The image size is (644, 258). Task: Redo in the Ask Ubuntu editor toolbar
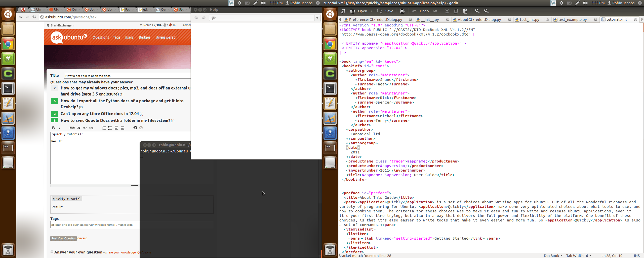(141, 128)
